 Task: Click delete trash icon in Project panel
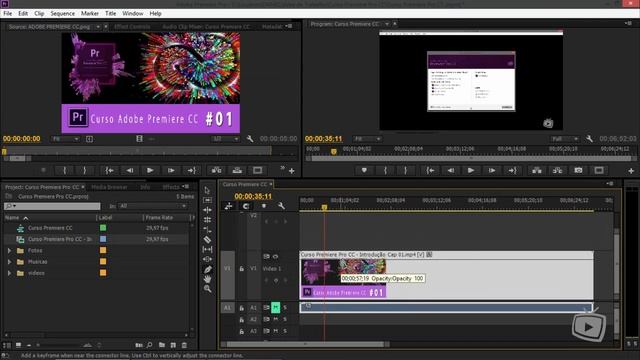tap(184, 345)
